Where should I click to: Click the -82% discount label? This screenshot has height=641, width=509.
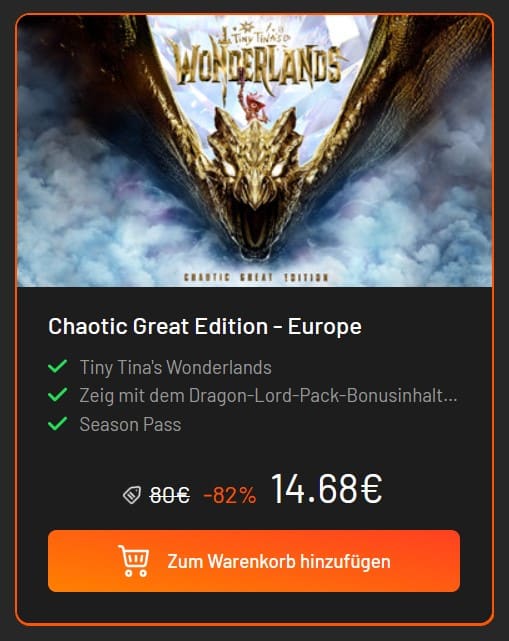click(230, 495)
